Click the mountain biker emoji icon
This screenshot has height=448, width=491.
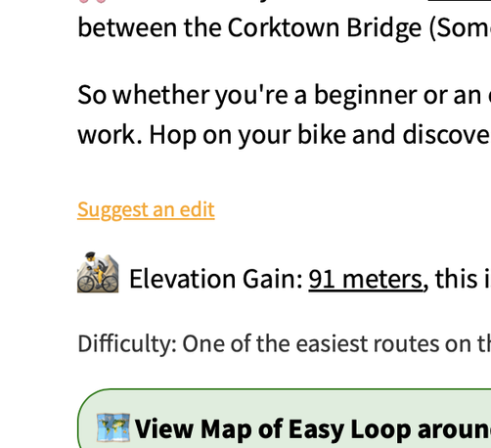click(x=98, y=272)
